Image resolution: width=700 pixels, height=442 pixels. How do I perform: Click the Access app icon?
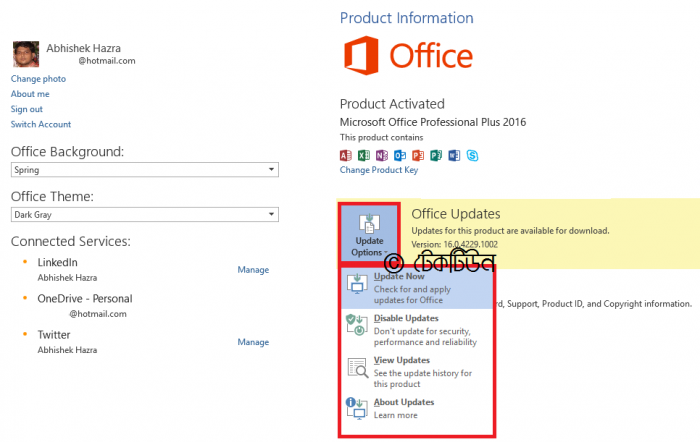click(346, 155)
